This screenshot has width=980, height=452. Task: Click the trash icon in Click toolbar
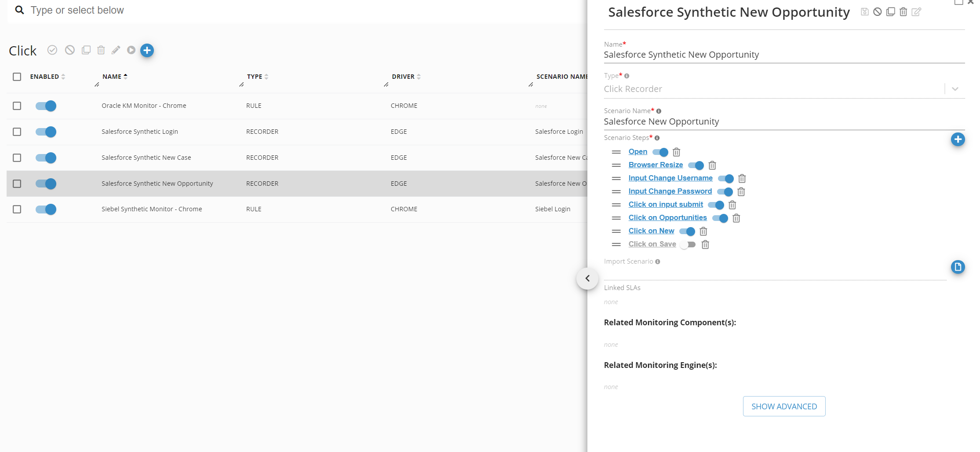pos(101,50)
